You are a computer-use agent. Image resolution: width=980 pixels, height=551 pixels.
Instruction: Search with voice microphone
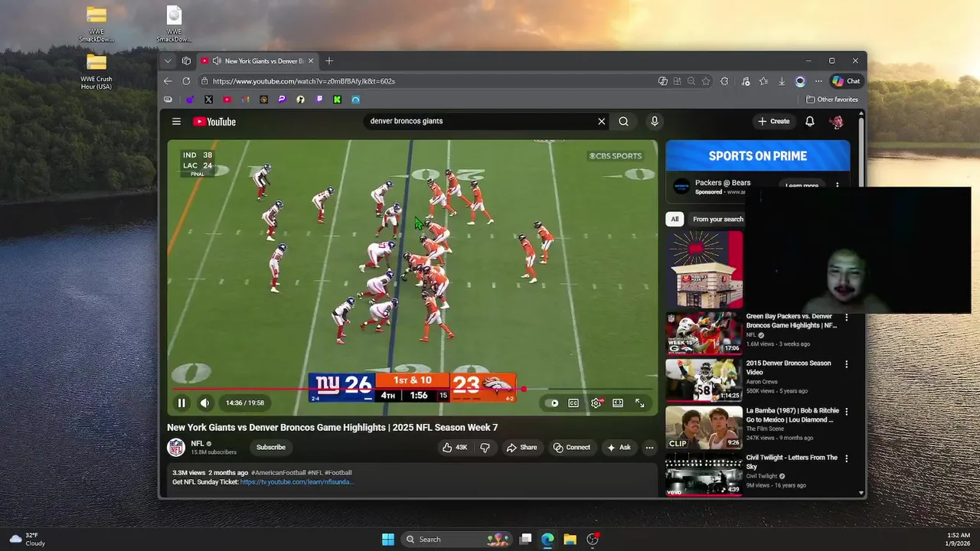(x=654, y=121)
